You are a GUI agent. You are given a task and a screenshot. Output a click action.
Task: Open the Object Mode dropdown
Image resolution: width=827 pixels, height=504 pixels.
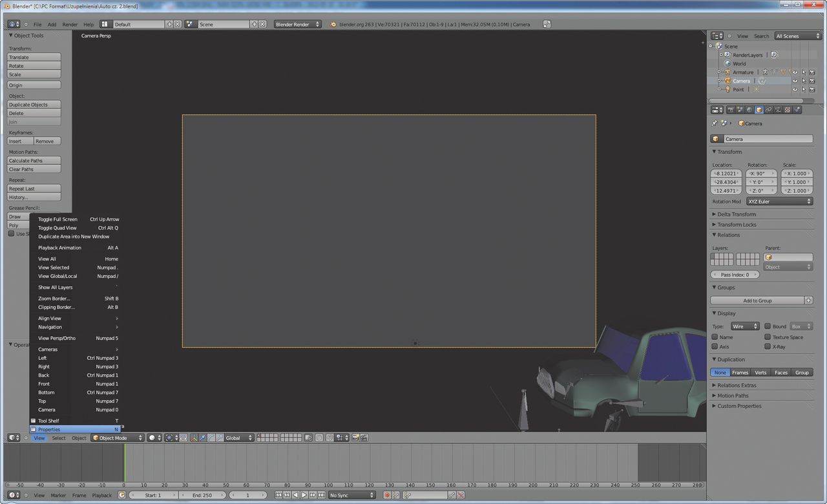(x=118, y=438)
